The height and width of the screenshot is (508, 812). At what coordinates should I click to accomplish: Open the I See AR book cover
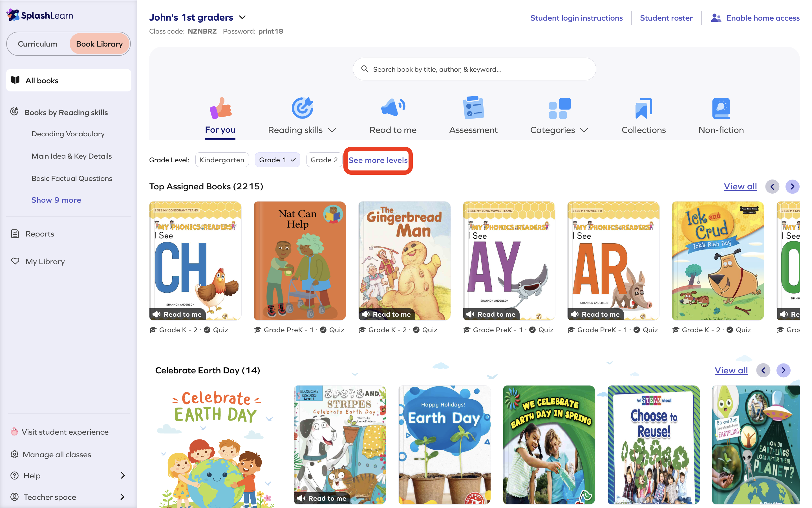(613, 261)
